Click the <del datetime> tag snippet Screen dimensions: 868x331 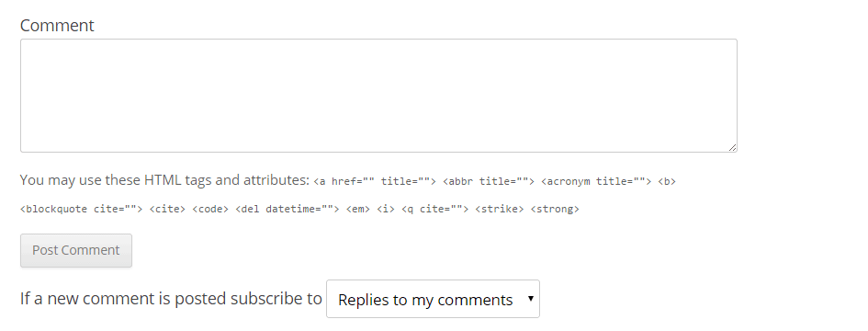(287, 209)
